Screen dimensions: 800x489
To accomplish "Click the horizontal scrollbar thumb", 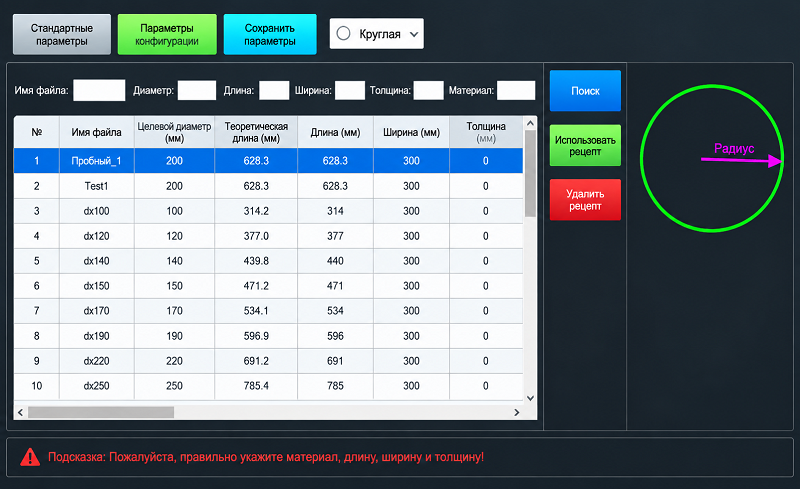I will point(101,412).
